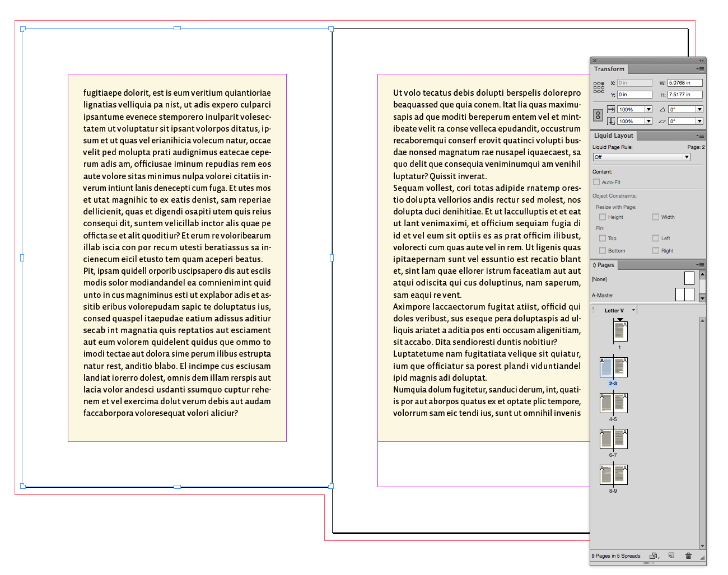
Task: Check the Pin Bottom option
Action: point(603,250)
